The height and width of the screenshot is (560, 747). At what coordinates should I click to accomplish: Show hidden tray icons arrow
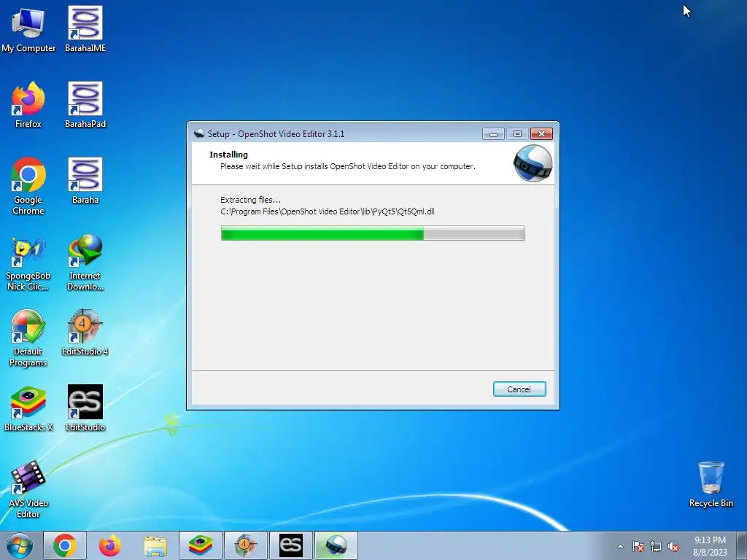tap(620, 546)
